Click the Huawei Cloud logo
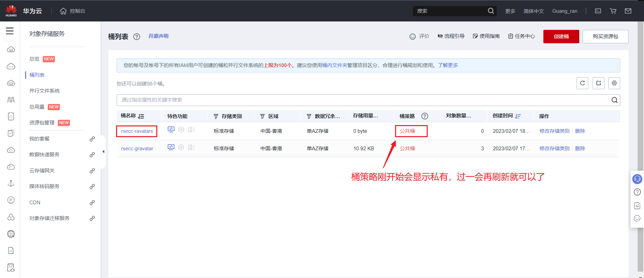 [x=11, y=11]
